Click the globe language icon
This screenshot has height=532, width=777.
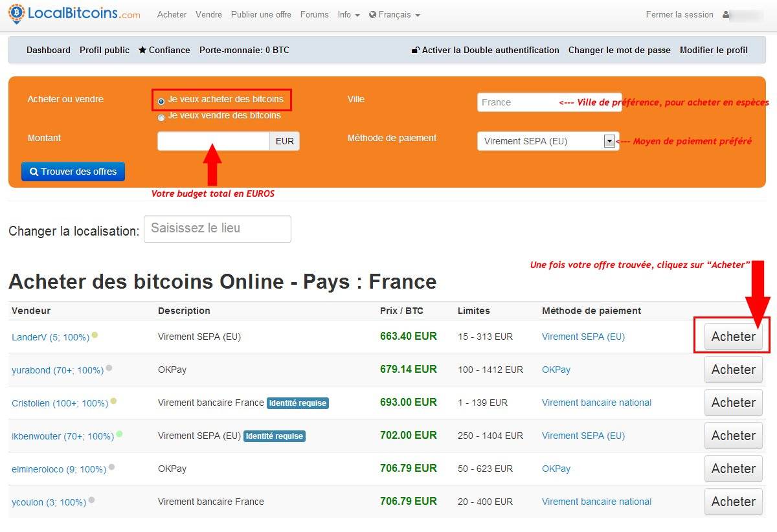[x=373, y=15]
